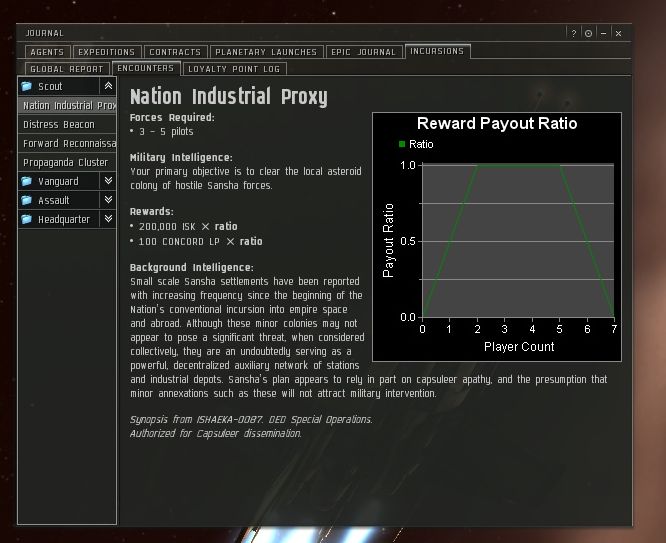
Task: Click the Rewards heading
Action: tap(152, 211)
